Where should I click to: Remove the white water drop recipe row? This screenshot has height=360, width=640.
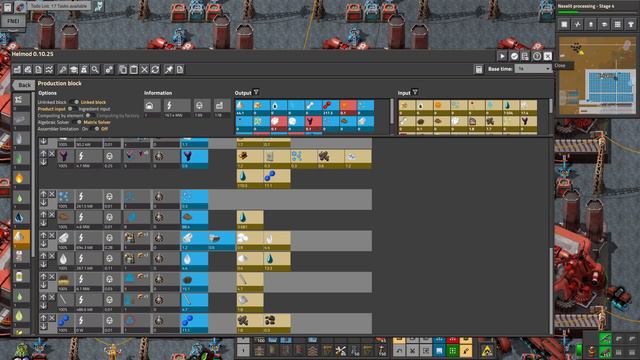point(52,256)
